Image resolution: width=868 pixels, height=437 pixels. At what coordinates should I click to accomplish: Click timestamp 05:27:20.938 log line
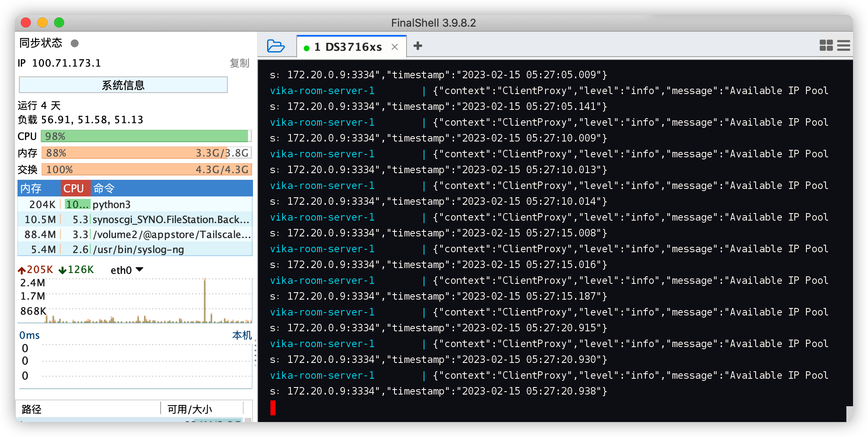438,391
